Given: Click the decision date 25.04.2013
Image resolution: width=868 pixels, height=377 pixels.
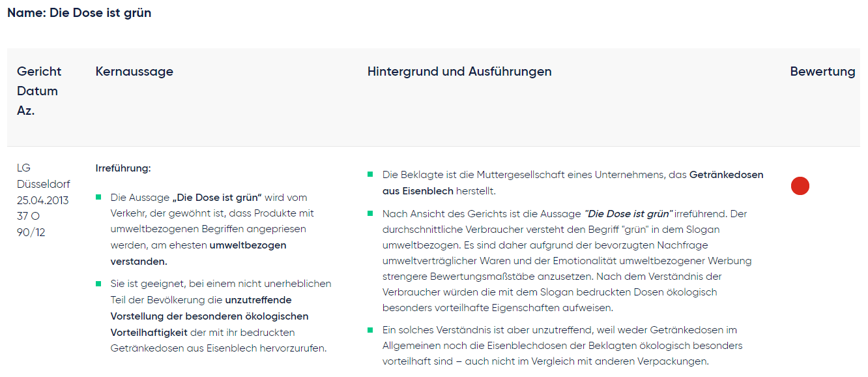Looking at the screenshot, I should [42, 200].
